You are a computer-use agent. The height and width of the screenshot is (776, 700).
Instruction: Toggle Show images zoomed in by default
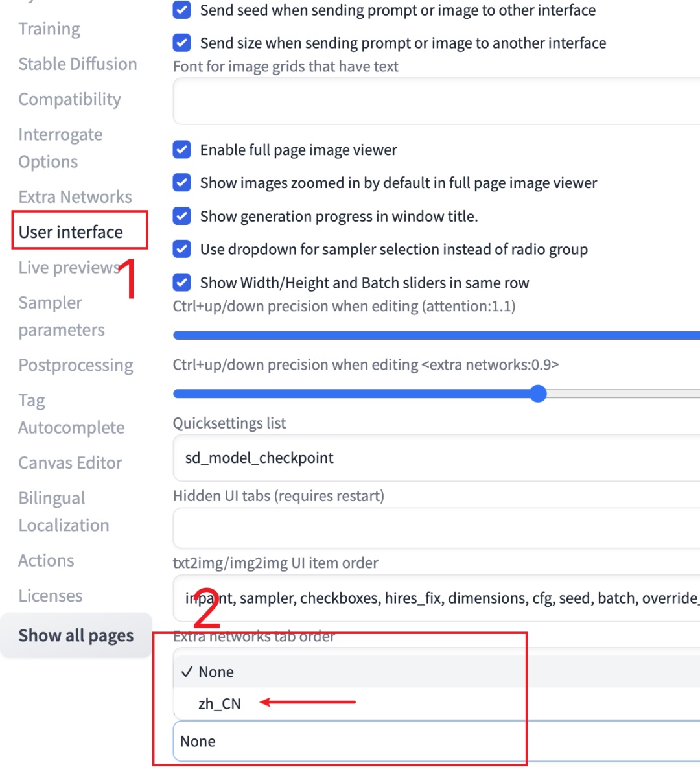point(182,183)
